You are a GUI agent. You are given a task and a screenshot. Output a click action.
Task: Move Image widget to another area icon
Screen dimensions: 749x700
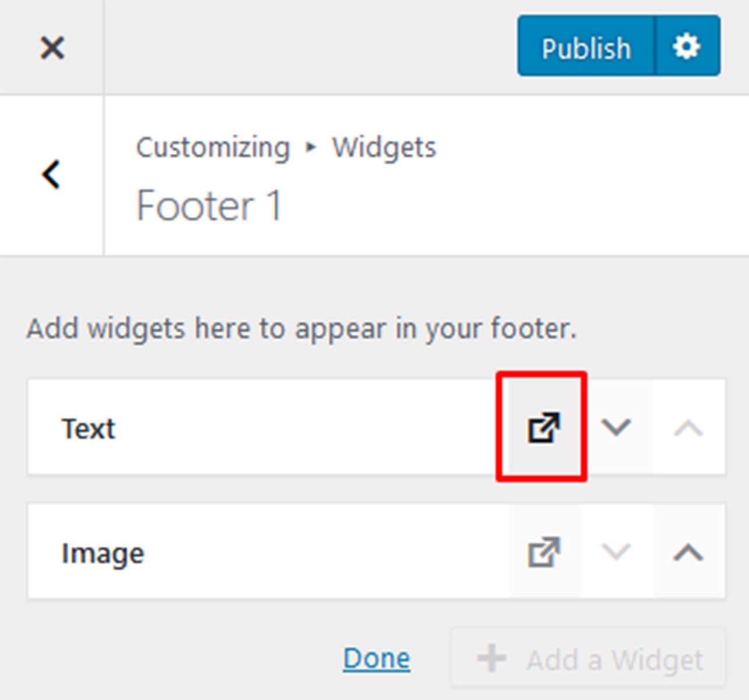pos(544,552)
